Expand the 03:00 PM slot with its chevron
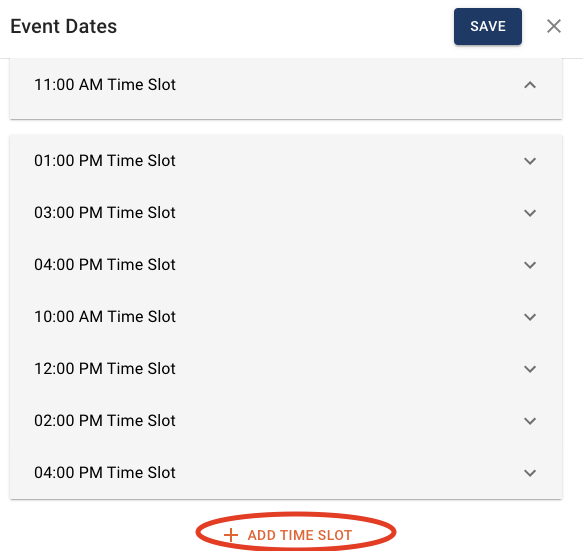 point(530,213)
